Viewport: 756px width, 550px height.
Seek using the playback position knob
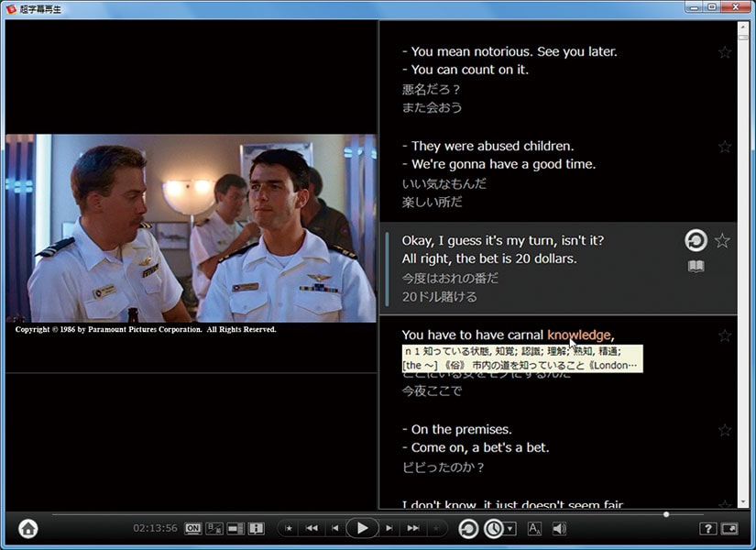click(x=666, y=515)
